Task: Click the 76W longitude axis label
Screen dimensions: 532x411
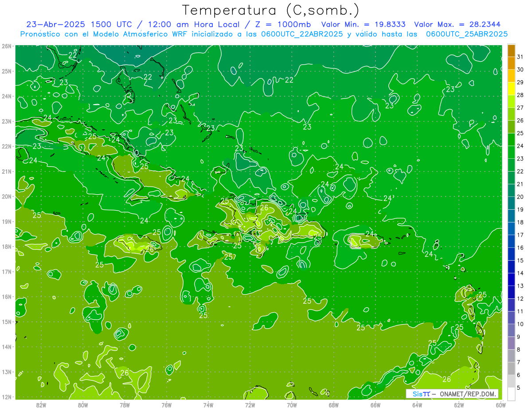Action: click(166, 405)
